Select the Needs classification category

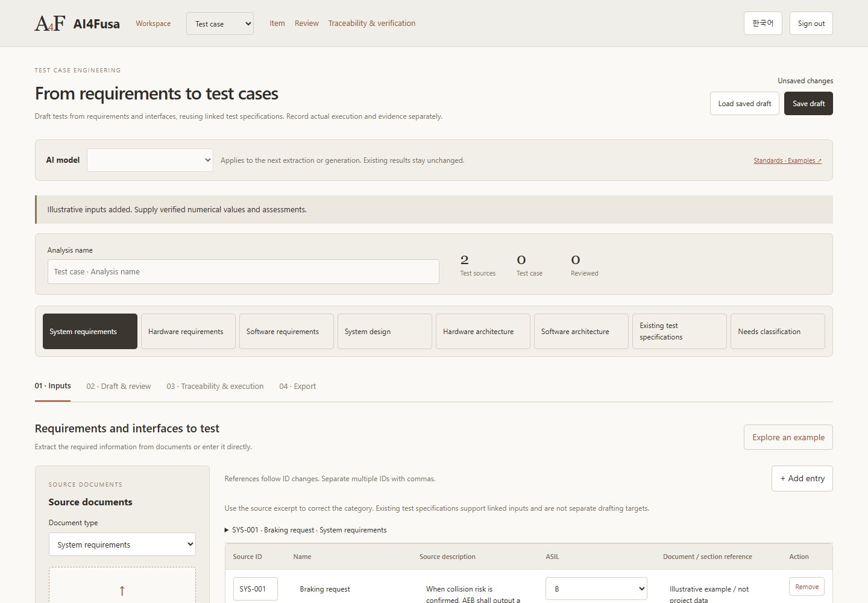[778, 332]
